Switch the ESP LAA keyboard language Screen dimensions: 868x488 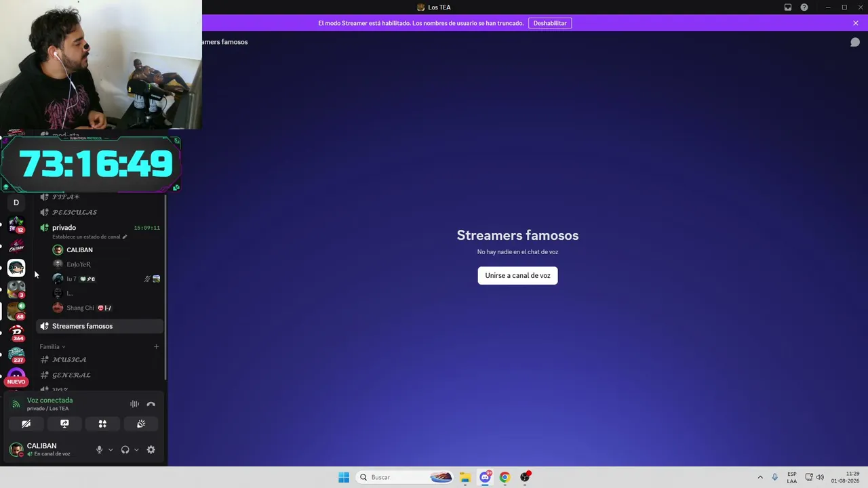coord(792,477)
